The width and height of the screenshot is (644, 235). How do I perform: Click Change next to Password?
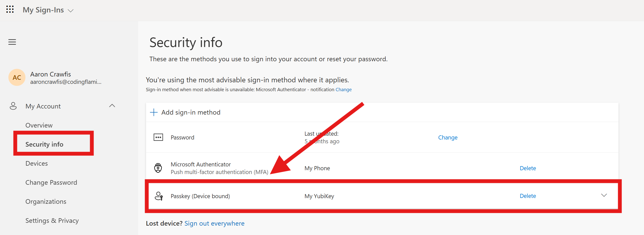tap(448, 137)
